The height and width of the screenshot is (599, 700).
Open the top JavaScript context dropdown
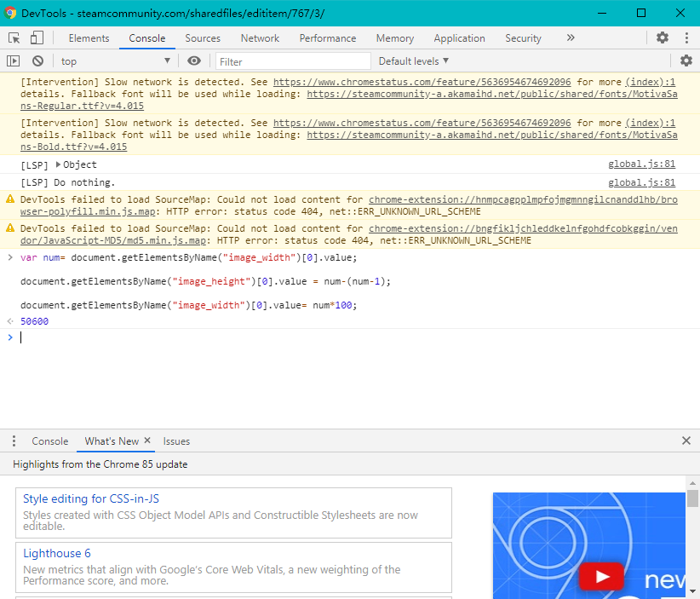pyautogui.click(x=115, y=61)
